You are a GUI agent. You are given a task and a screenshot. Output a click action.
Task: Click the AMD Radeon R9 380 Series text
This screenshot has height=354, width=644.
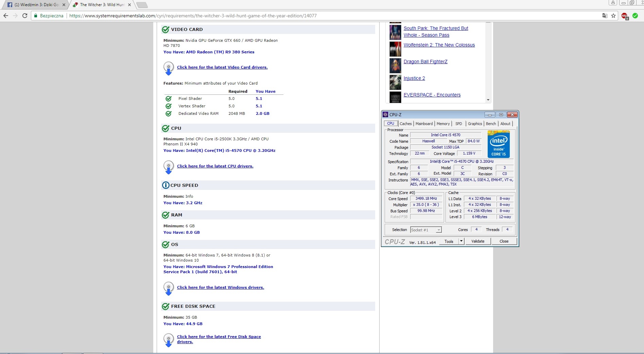click(x=220, y=52)
